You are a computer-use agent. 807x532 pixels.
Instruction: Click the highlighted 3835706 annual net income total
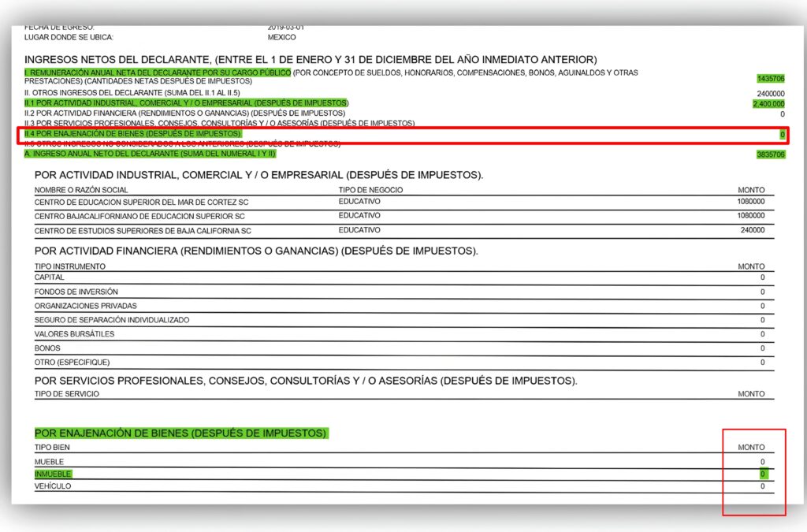(x=770, y=155)
